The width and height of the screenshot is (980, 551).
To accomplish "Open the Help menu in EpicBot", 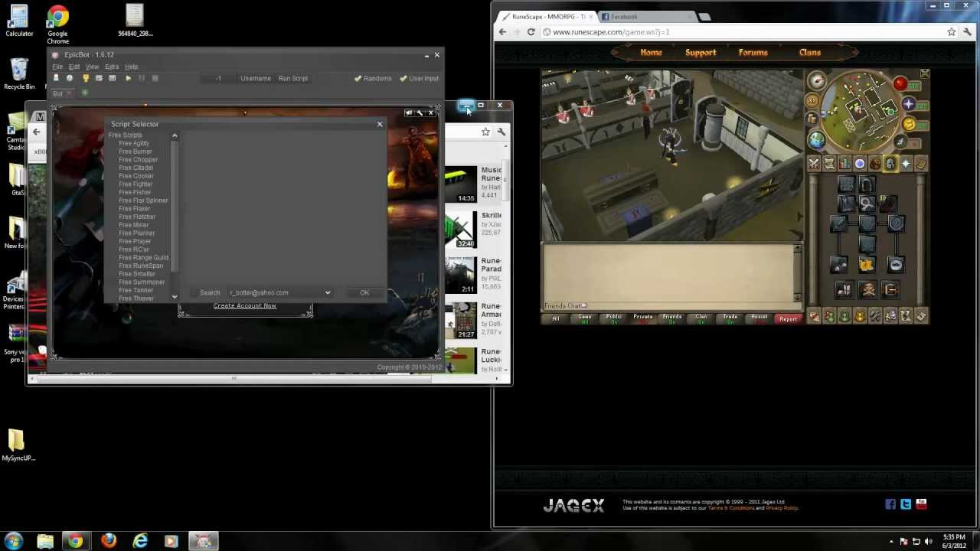I will tap(132, 67).
